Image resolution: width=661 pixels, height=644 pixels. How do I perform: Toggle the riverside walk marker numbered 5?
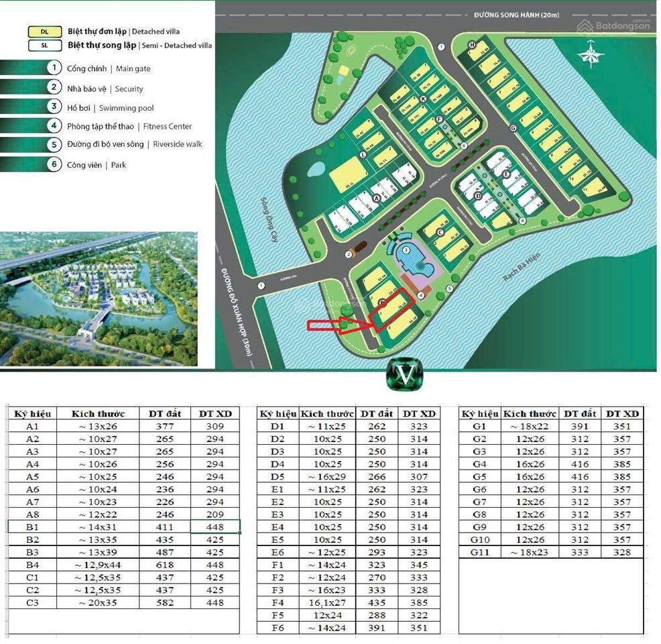tap(450, 288)
